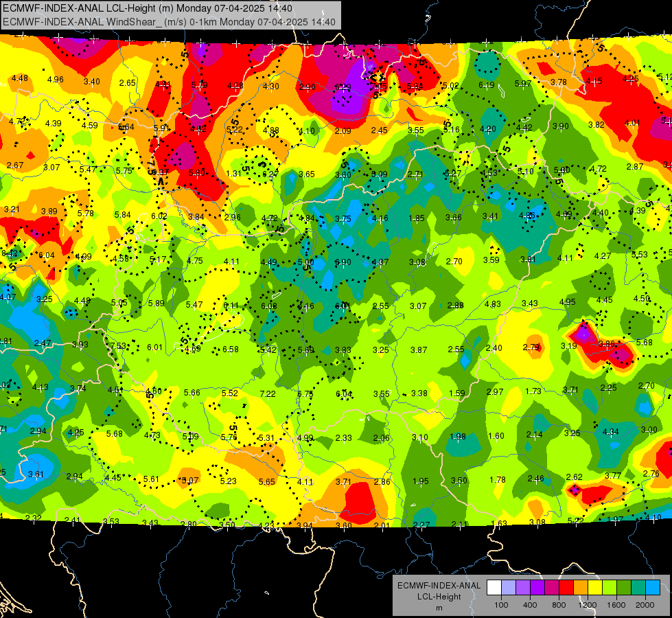This screenshot has height=618, width=672.
Task: Click the wind shear value 3.00
Action: [x=649, y=430]
